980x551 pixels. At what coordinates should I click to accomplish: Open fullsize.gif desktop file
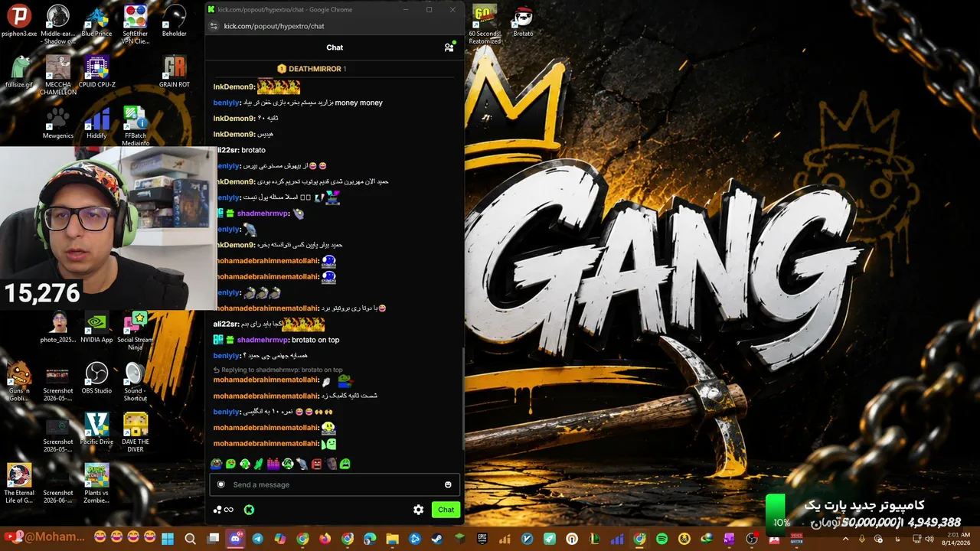coord(19,72)
